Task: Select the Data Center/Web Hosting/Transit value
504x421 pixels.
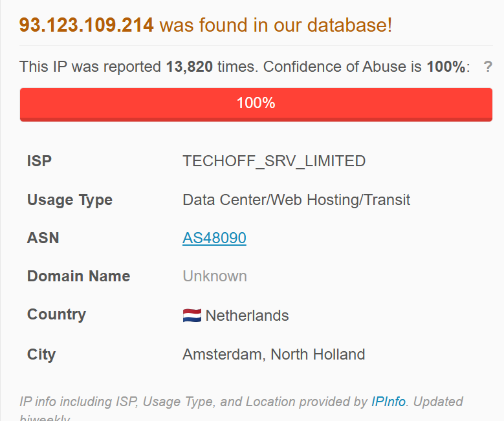Action: 296,200
